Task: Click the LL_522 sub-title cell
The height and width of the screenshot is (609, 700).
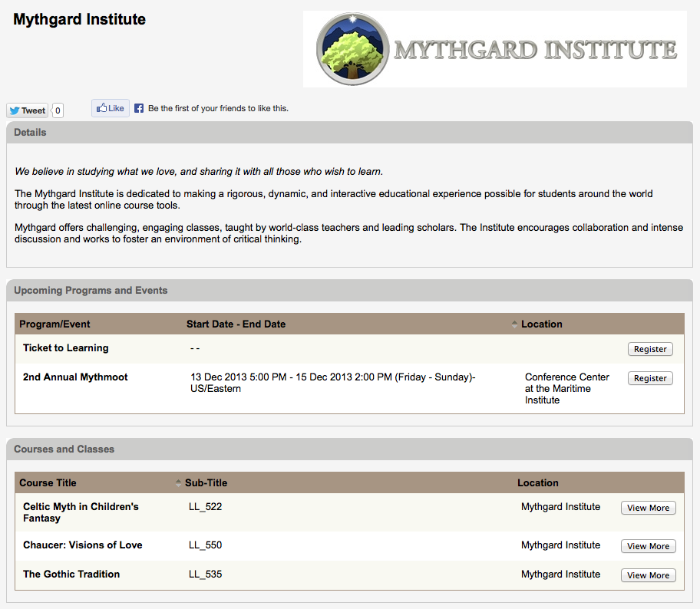Action: click(206, 507)
